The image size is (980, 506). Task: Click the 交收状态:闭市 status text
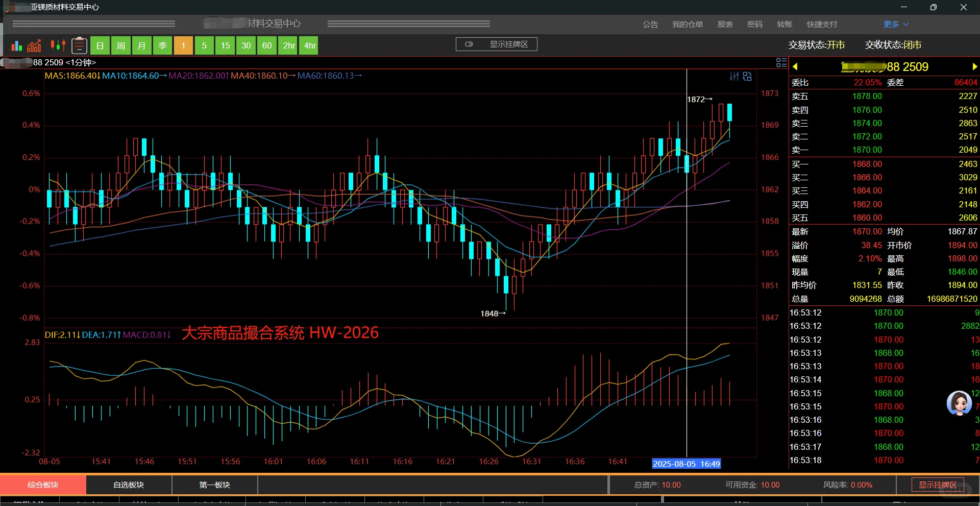pos(893,45)
